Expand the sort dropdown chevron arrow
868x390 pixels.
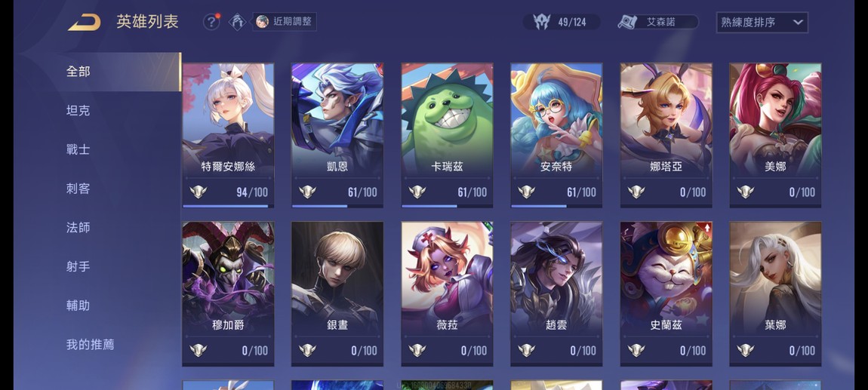(798, 22)
